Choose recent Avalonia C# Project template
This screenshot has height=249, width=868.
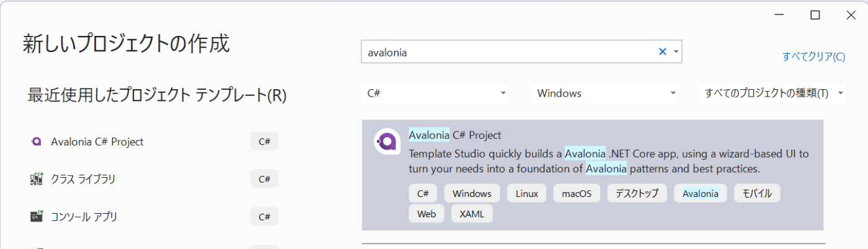coord(154,141)
